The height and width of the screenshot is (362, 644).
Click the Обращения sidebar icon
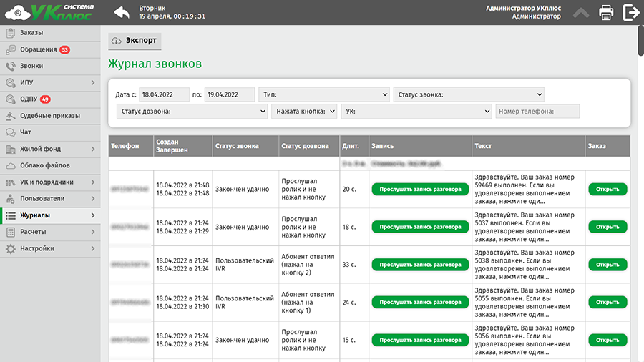11,49
